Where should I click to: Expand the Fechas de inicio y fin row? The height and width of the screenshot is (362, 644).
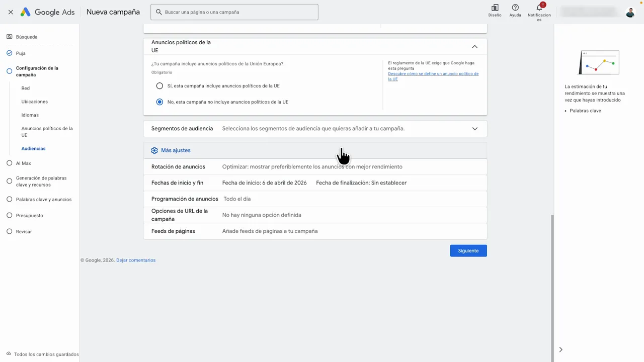315,183
